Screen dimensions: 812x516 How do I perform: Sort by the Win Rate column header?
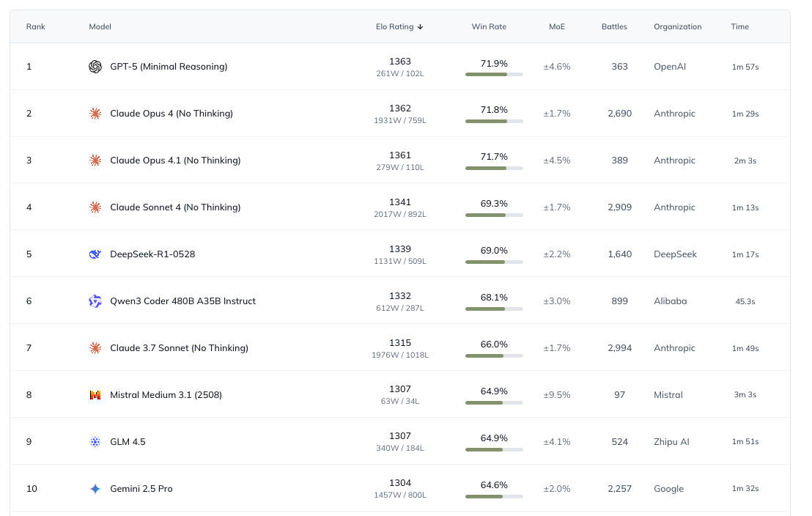click(489, 27)
